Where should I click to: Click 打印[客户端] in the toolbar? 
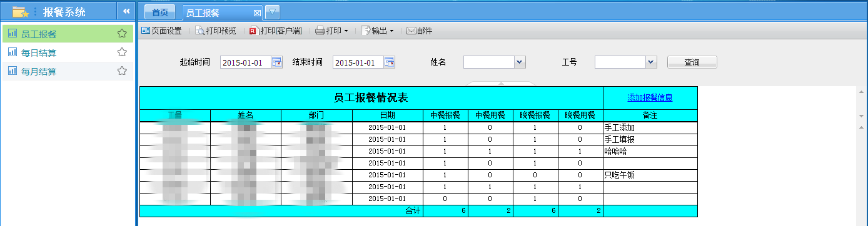275,31
